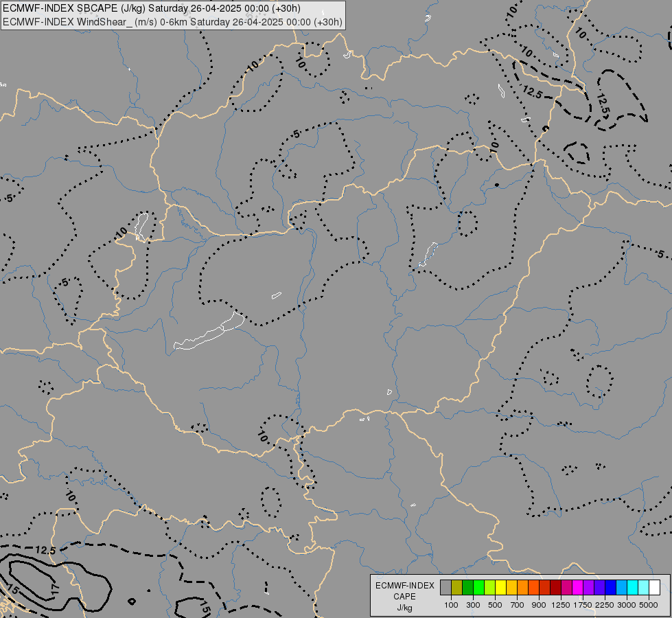Screen dimensions: 672x618
Task: Click the 900 legend scale label
Action: (x=539, y=605)
